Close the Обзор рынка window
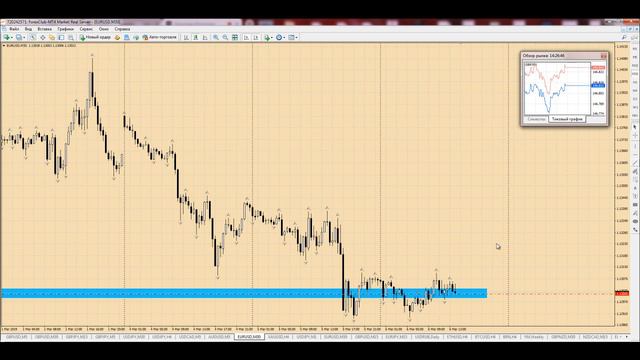Screen dimensions: 640x360 click(x=603, y=56)
